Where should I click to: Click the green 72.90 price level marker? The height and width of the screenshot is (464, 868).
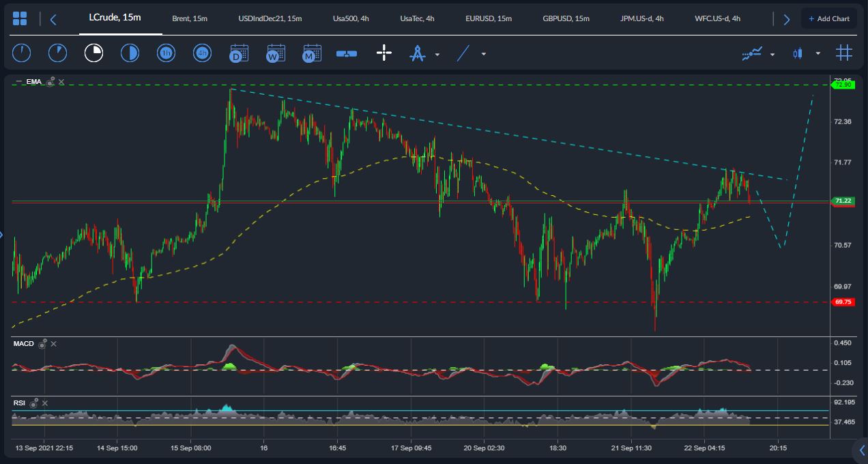click(843, 85)
